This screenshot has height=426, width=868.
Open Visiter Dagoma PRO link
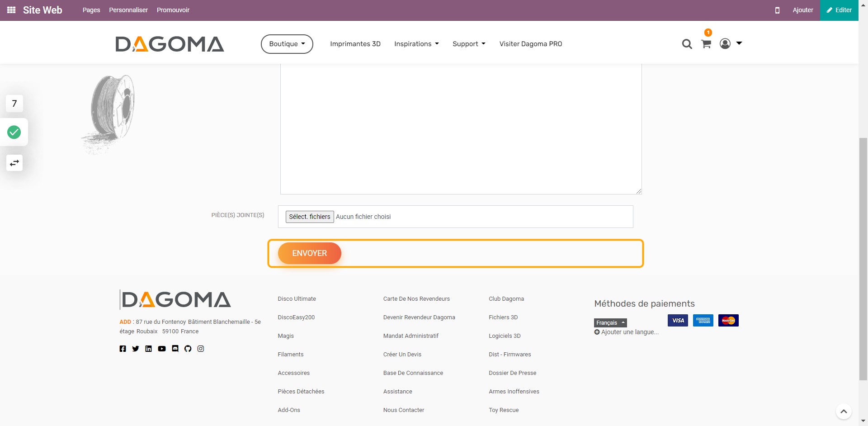(x=531, y=44)
